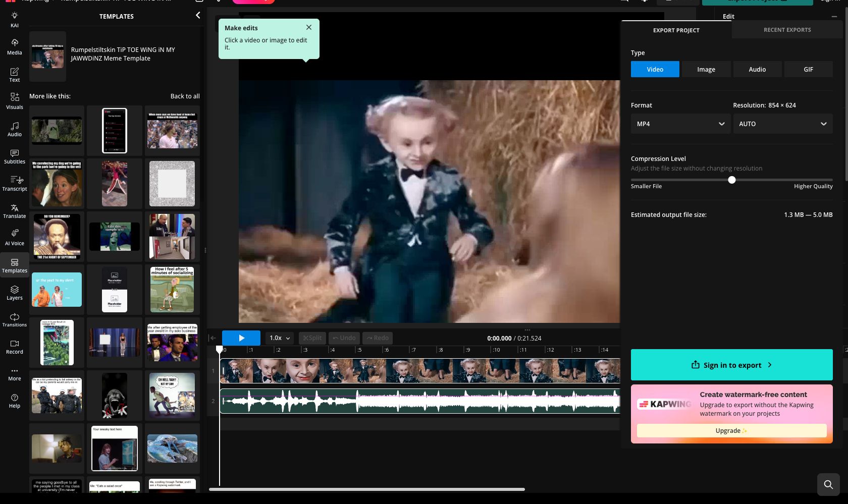Open the Transitions panel

pyautogui.click(x=14, y=319)
